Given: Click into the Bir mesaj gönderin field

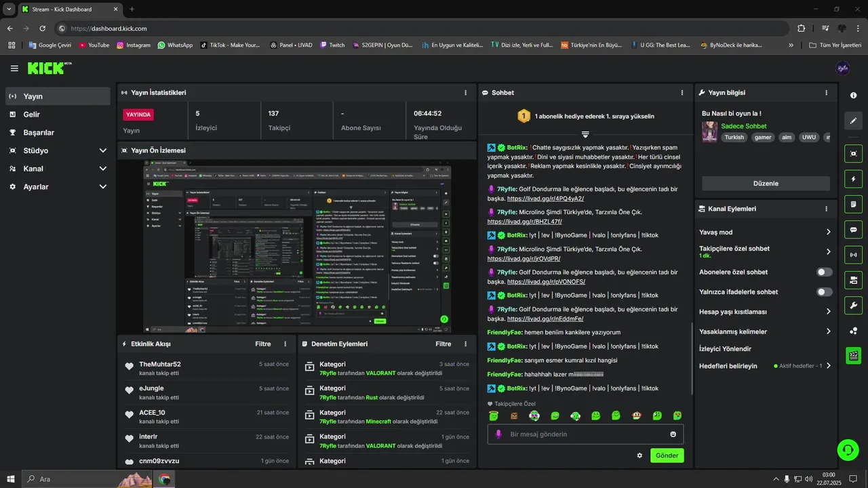Looking at the screenshot, I should [x=585, y=434].
